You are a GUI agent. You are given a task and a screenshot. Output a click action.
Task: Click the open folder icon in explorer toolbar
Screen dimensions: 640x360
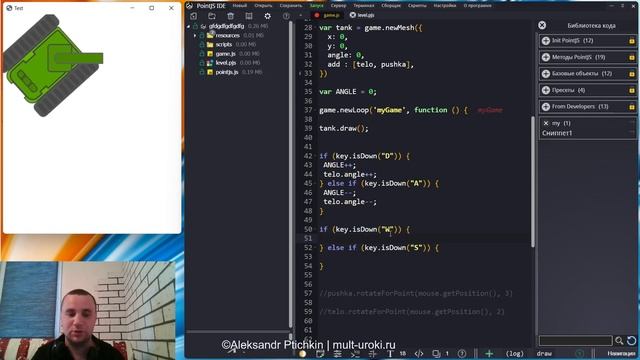click(x=212, y=16)
